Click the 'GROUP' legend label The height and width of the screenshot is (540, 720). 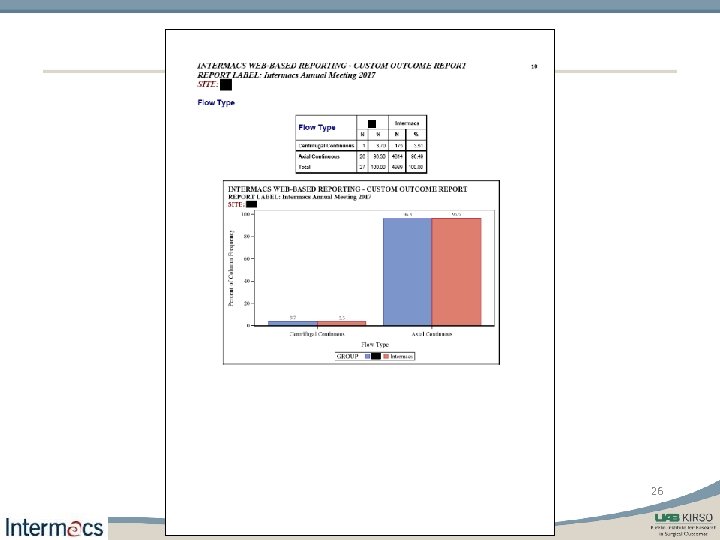click(347, 356)
